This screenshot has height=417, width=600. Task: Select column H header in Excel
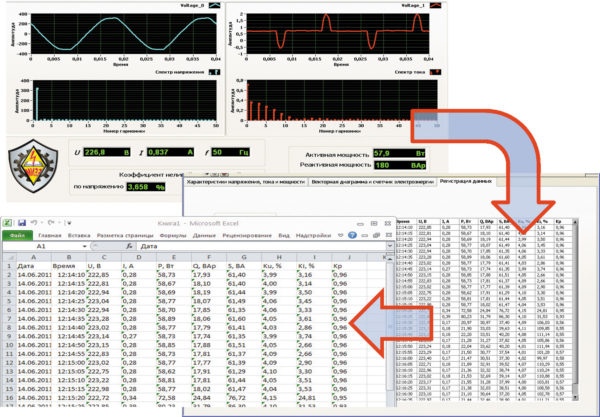(x=279, y=257)
